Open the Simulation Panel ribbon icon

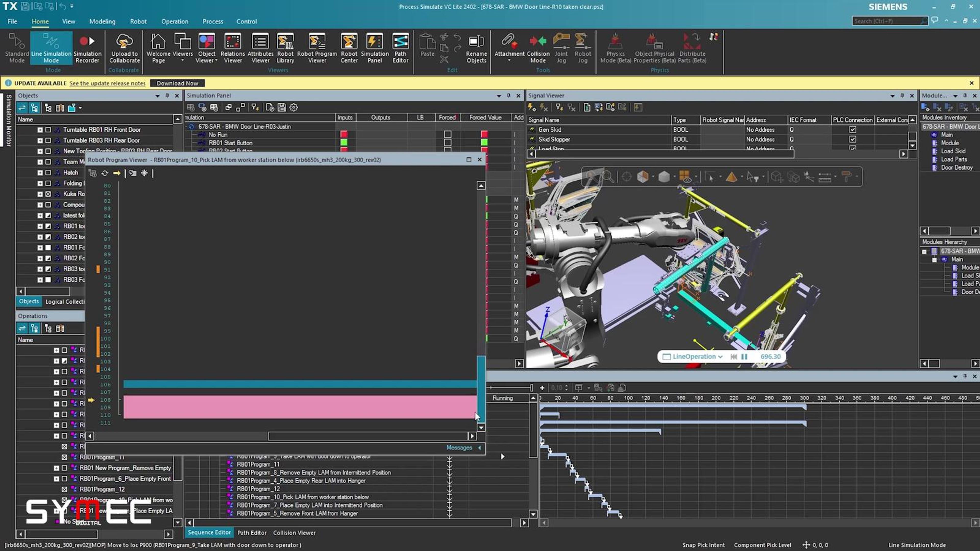(374, 48)
